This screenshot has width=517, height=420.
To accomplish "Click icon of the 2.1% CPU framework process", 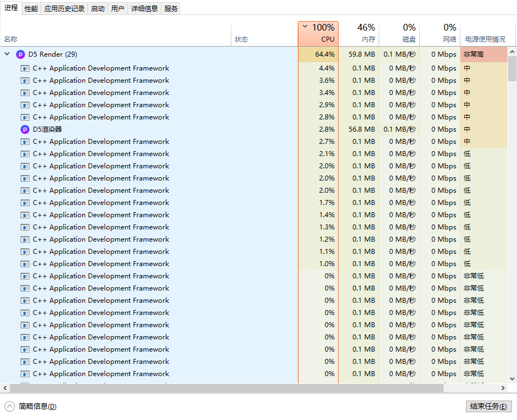I will pyautogui.click(x=24, y=154).
